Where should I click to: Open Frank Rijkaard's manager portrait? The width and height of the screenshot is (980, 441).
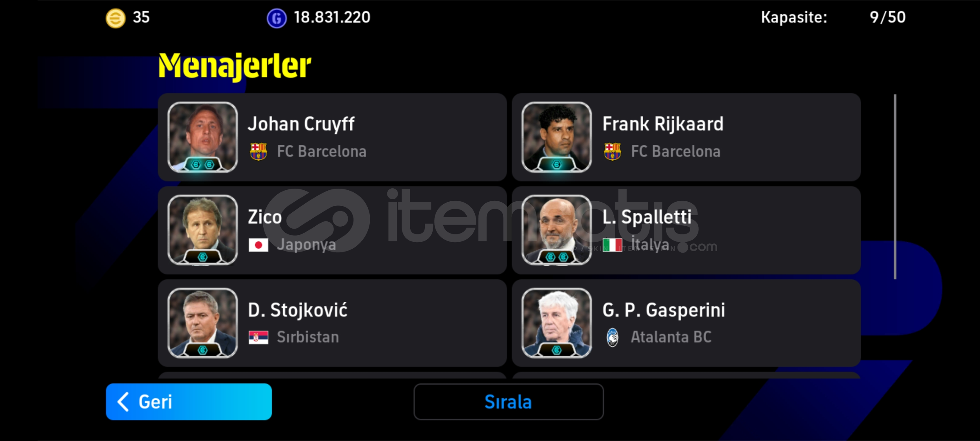pyautogui.click(x=556, y=137)
